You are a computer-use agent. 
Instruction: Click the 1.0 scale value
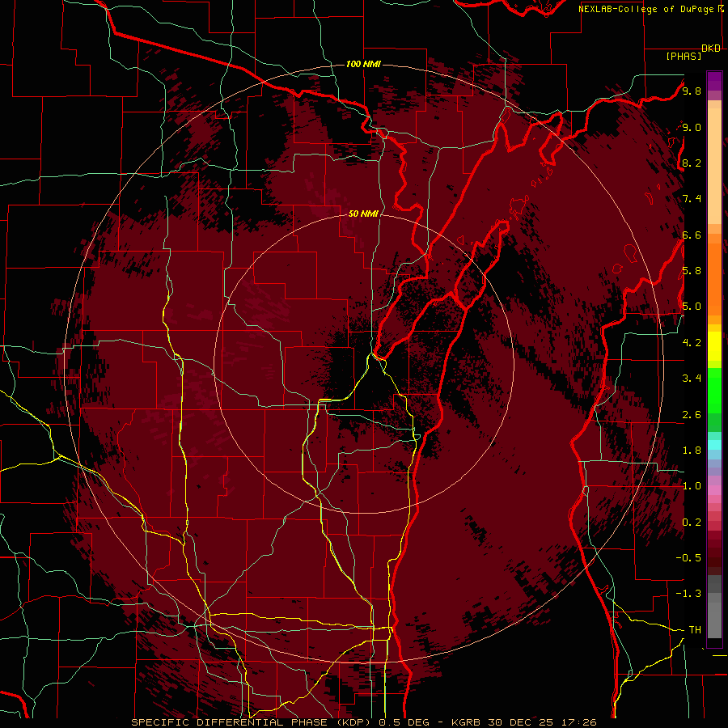click(692, 486)
